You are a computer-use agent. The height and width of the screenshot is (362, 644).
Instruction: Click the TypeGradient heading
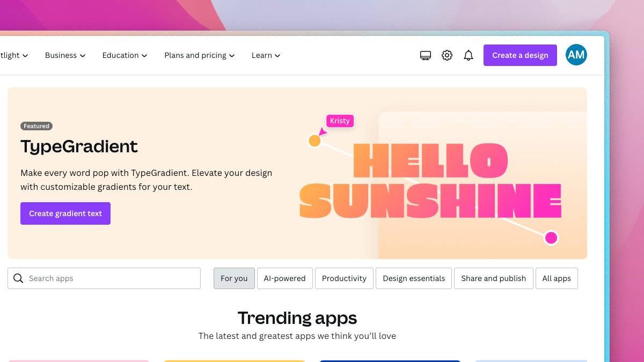79,146
